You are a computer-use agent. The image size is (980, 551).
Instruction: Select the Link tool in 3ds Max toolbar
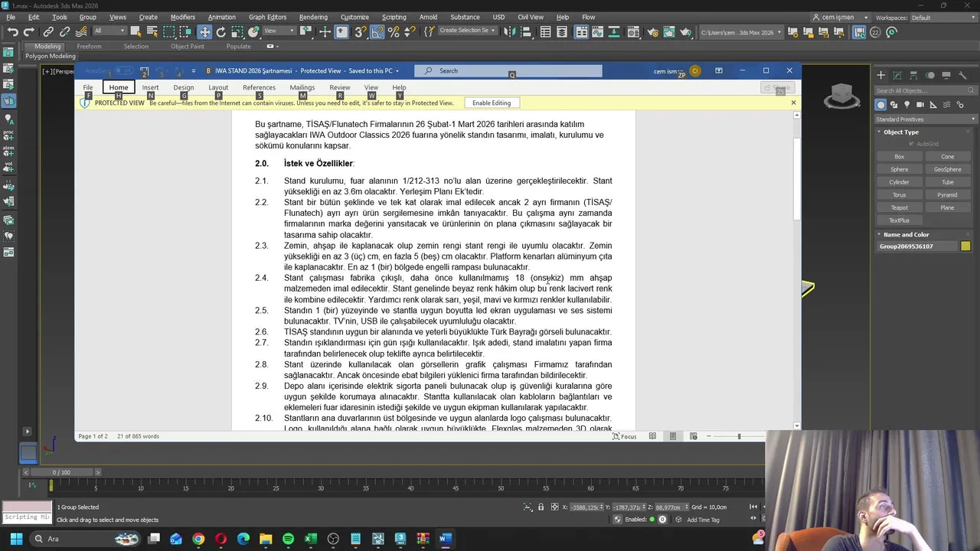(x=48, y=32)
